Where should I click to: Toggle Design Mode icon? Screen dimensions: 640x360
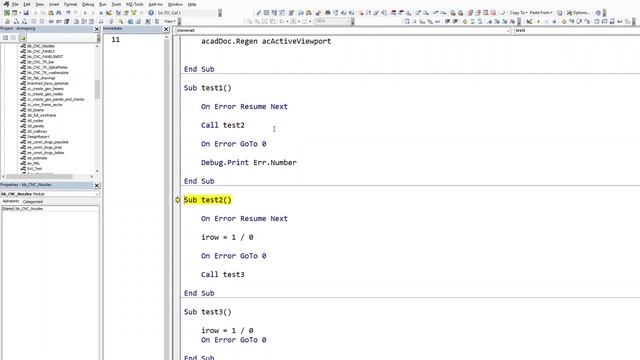pos(109,13)
